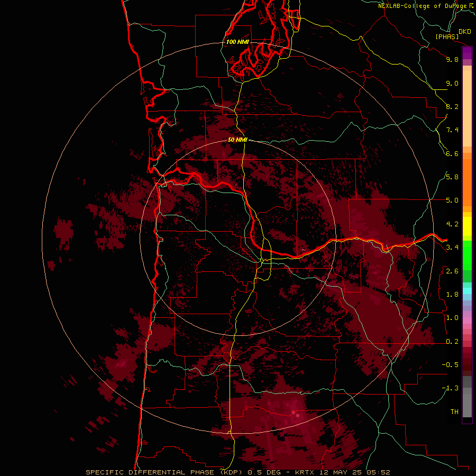Viewport: 476px width, 476px height.
Task: Click the 5.0 legend value
Action: tap(452, 200)
